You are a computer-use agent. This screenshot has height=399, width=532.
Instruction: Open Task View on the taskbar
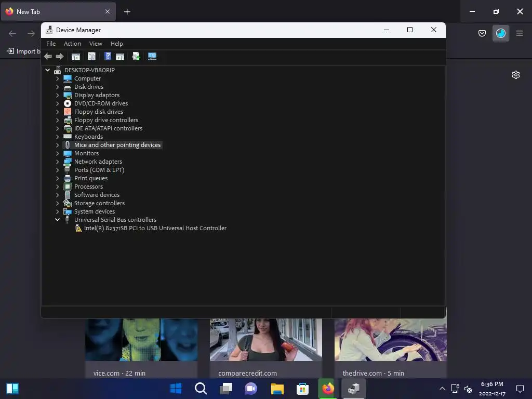226,389
